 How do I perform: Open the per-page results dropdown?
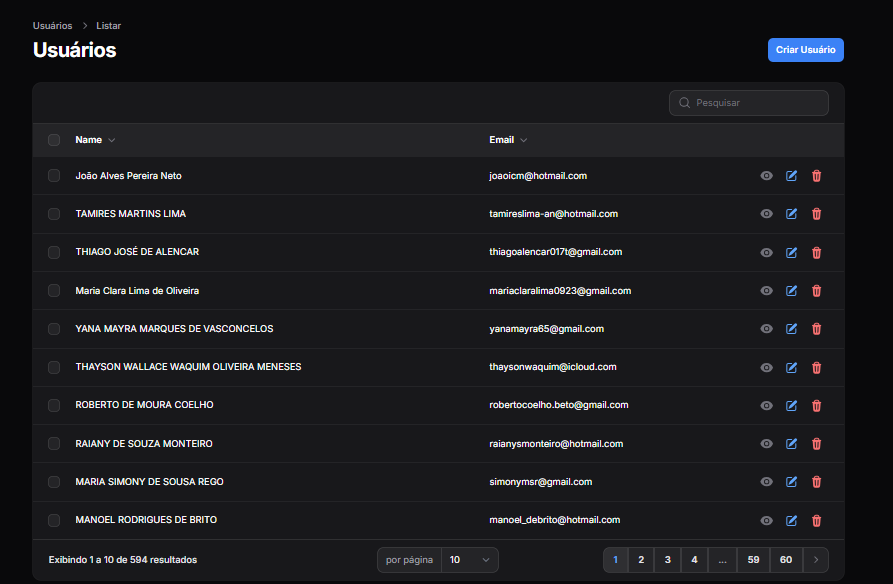470,560
